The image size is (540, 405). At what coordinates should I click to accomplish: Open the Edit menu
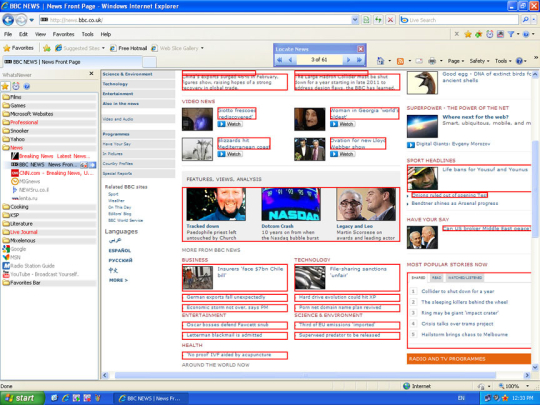click(23, 34)
